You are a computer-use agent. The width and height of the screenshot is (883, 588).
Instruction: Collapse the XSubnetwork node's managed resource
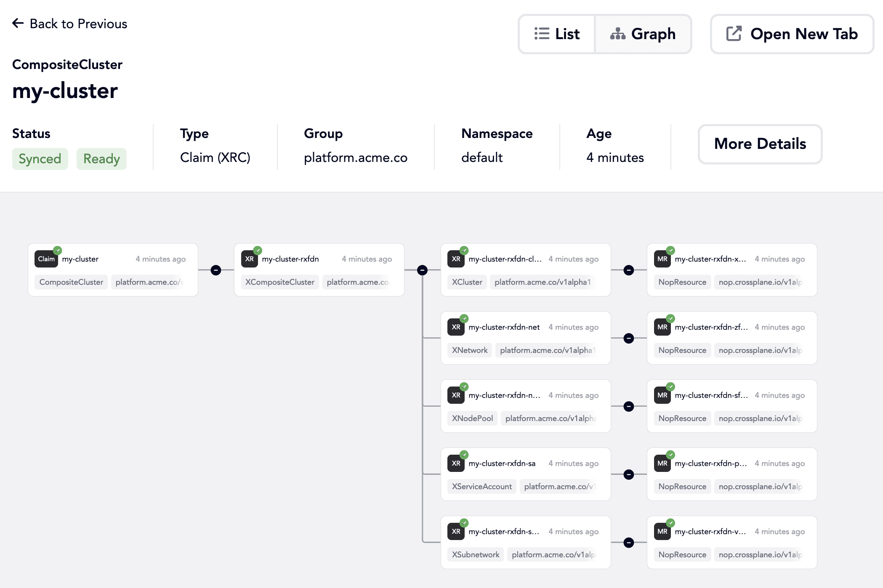(629, 543)
